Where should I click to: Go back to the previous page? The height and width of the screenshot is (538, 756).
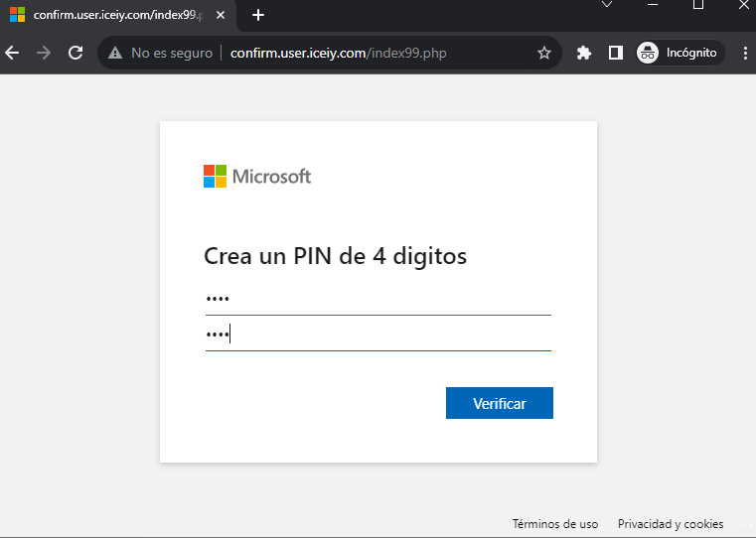click(13, 53)
